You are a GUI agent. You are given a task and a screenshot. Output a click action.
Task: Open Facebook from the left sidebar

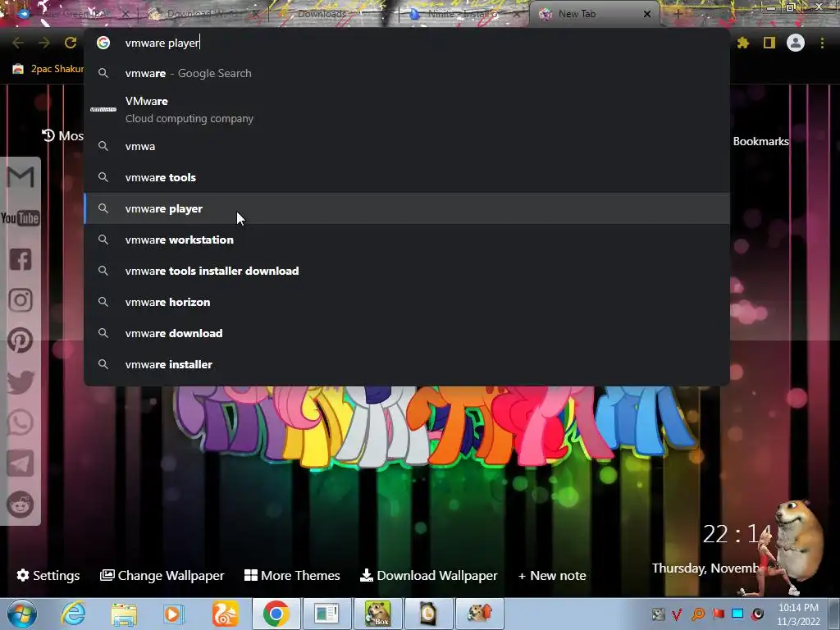pos(21,259)
